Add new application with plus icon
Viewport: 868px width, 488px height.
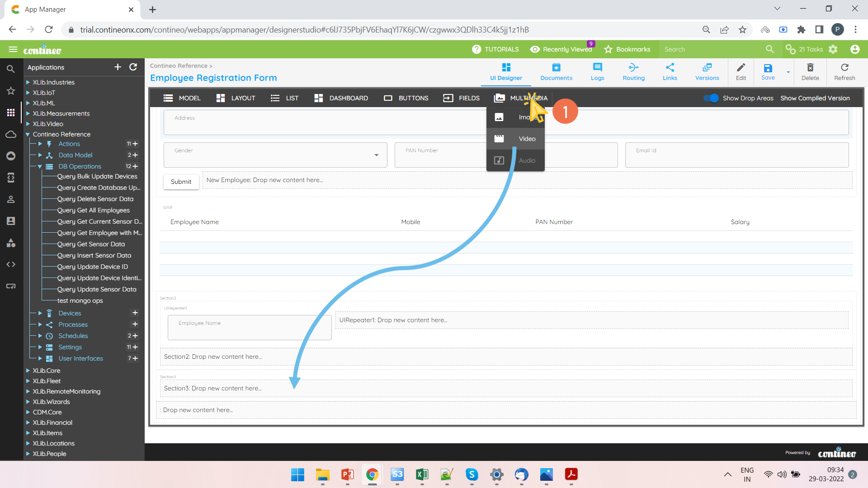point(118,67)
